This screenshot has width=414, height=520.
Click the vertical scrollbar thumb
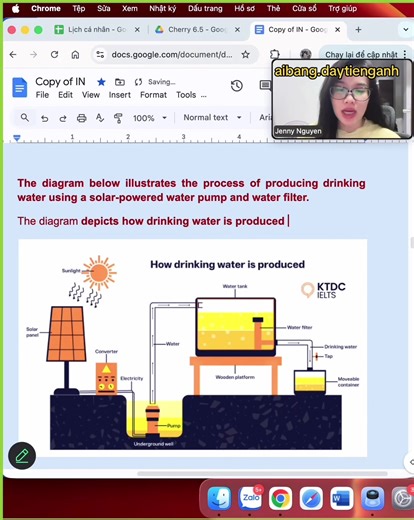tap(412, 242)
